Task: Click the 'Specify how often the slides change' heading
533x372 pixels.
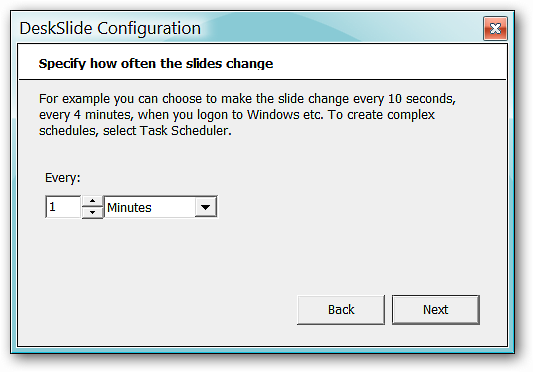Action: click(x=156, y=64)
